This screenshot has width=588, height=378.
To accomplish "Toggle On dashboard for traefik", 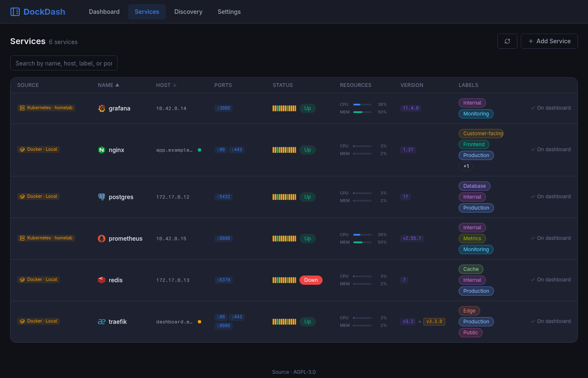I will coord(551,321).
